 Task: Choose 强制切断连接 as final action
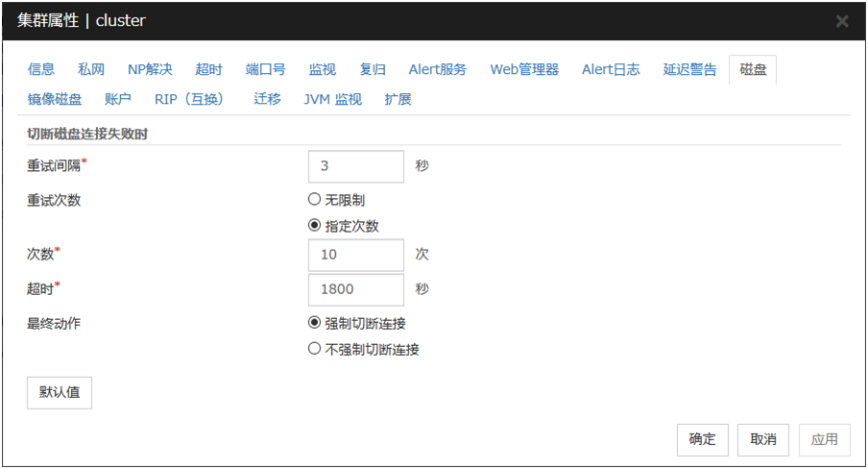tap(314, 323)
